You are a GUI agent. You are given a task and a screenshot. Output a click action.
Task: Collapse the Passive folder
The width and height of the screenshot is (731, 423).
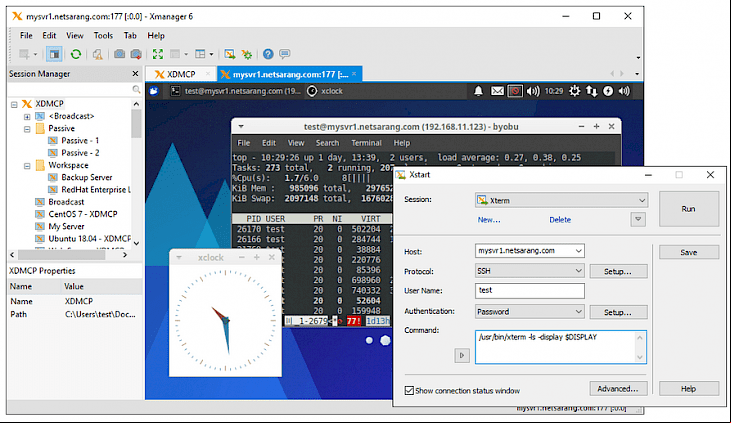tap(27, 129)
